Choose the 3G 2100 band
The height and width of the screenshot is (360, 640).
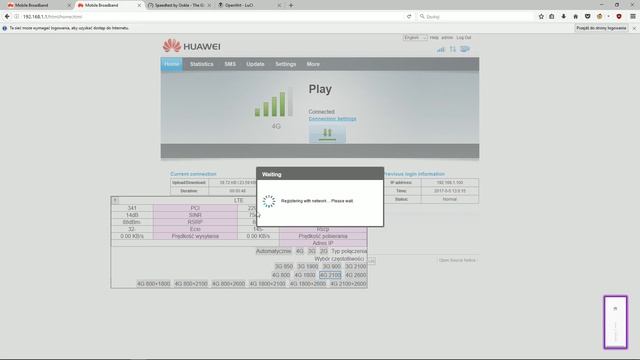(x=356, y=266)
